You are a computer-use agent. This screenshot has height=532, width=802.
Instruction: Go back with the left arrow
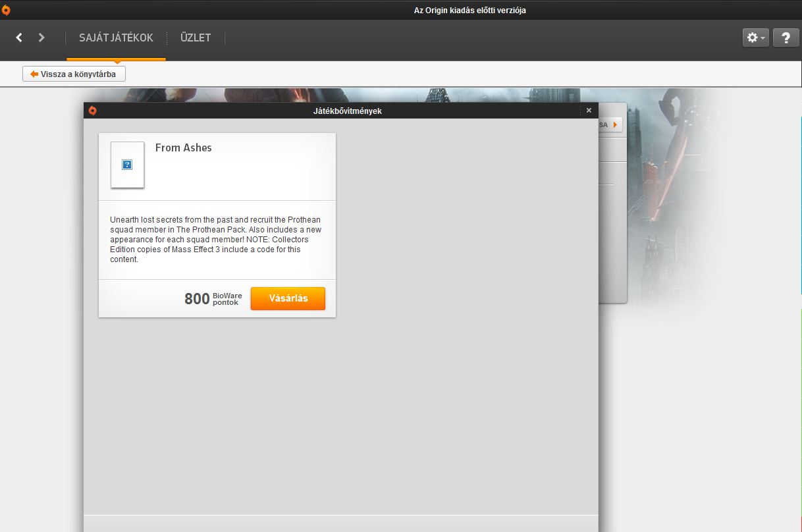pos(19,38)
